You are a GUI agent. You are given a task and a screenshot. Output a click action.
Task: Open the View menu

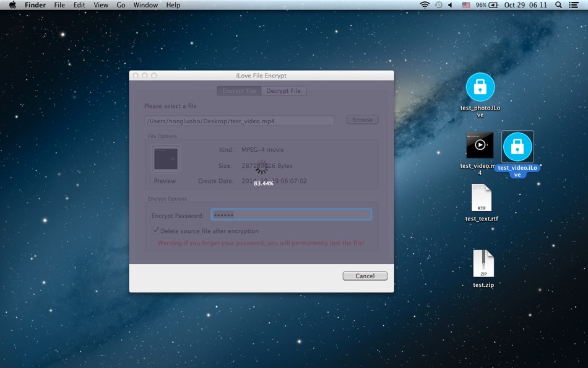101,5
